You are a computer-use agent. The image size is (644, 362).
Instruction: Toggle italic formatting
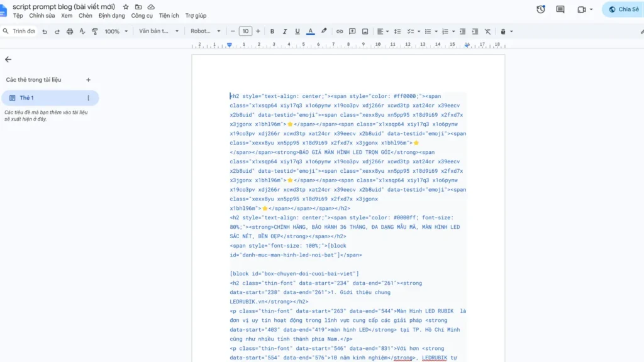[x=285, y=31]
